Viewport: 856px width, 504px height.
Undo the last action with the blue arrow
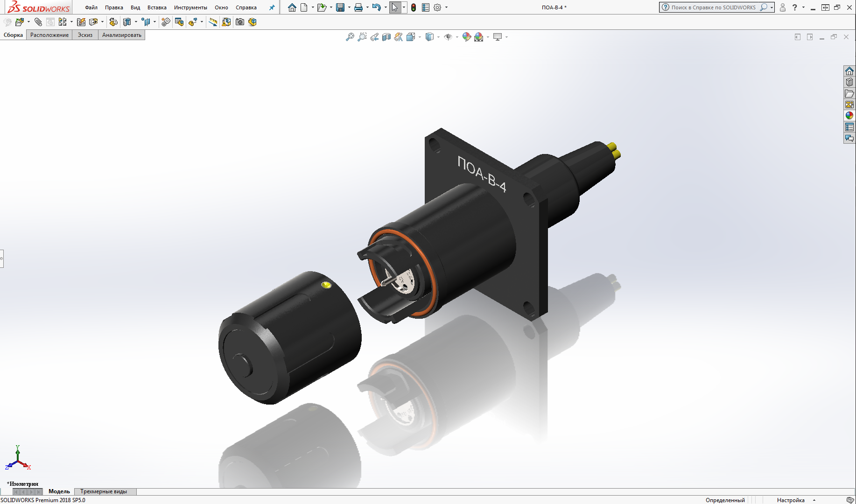tap(376, 7)
